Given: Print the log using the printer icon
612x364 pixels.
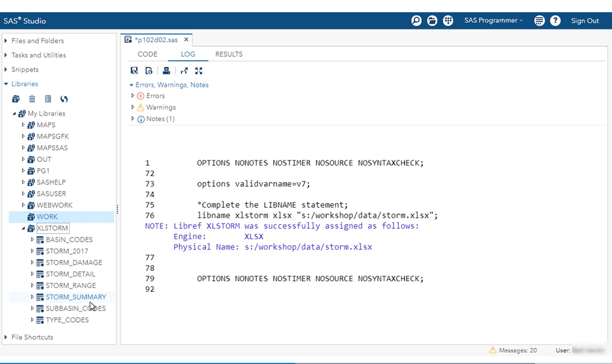Looking at the screenshot, I should (166, 71).
